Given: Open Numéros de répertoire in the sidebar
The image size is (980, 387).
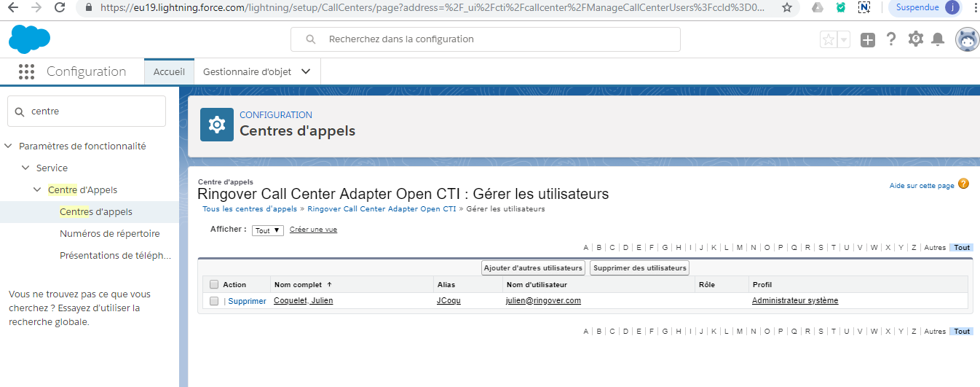Looking at the screenshot, I should (110, 233).
